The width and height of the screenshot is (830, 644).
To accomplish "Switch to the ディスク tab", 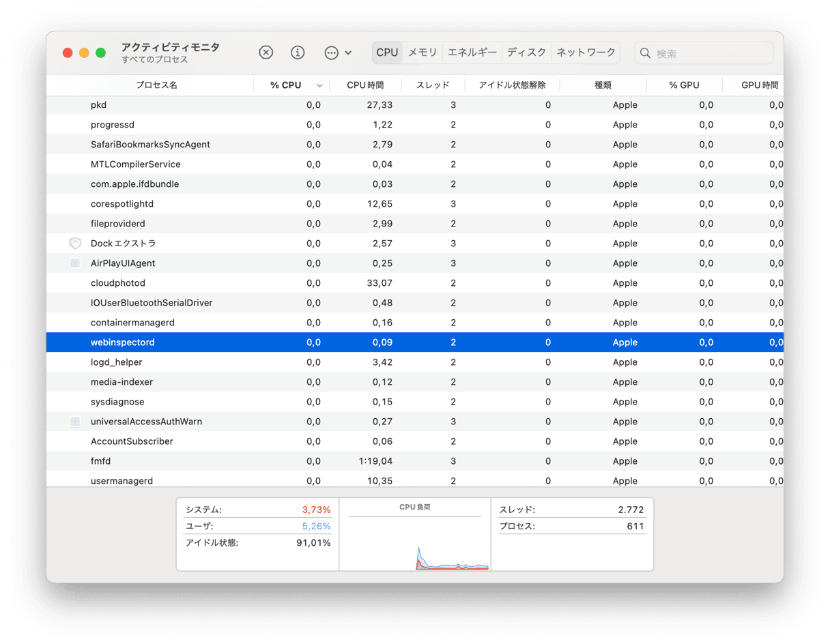I will pos(526,53).
